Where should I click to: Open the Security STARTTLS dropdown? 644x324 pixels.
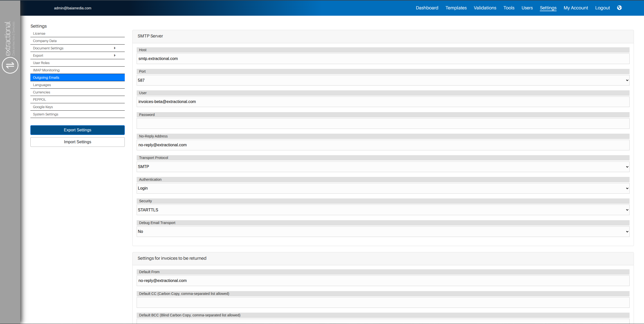click(x=383, y=210)
